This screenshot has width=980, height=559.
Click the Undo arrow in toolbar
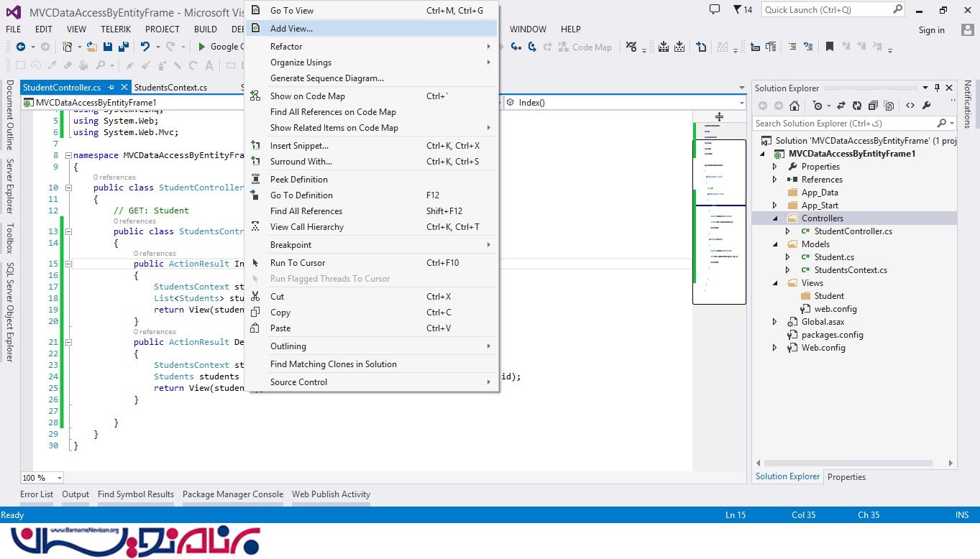click(145, 47)
